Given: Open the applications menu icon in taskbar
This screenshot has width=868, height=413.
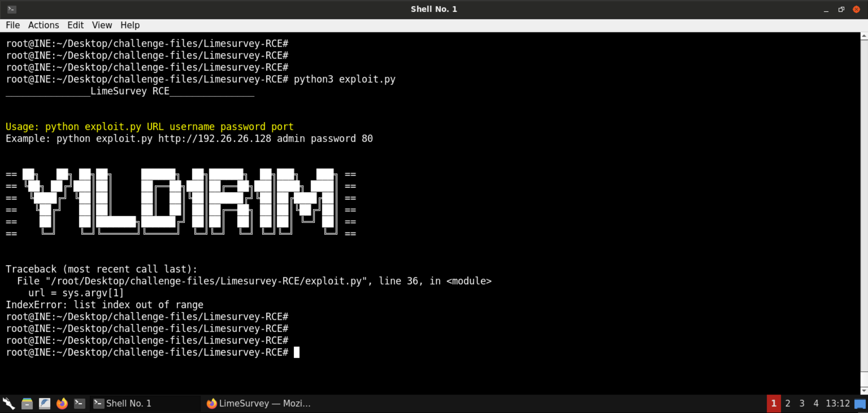Looking at the screenshot, I should pyautogui.click(x=9, y=404).
